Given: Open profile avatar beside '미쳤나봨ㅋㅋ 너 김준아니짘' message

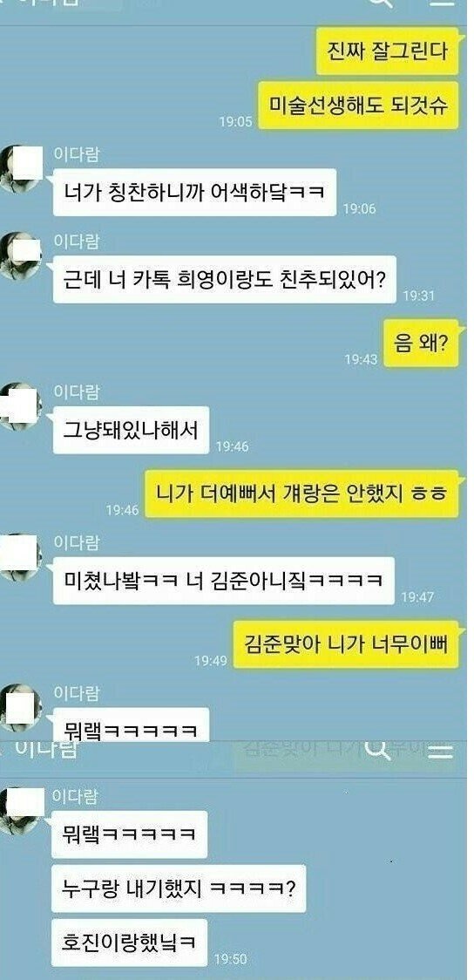Looking at the screenshot, I should point(21,556).
